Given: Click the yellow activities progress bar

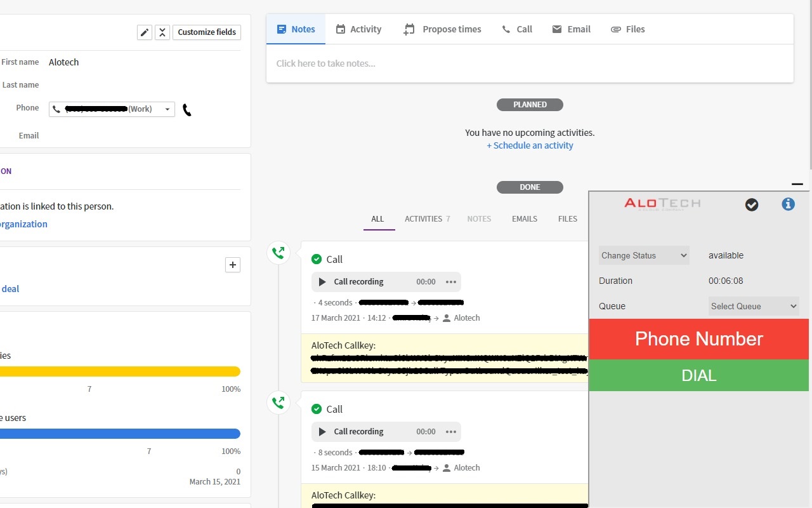Looking at the screenshot, I should (x=120, y=371).
